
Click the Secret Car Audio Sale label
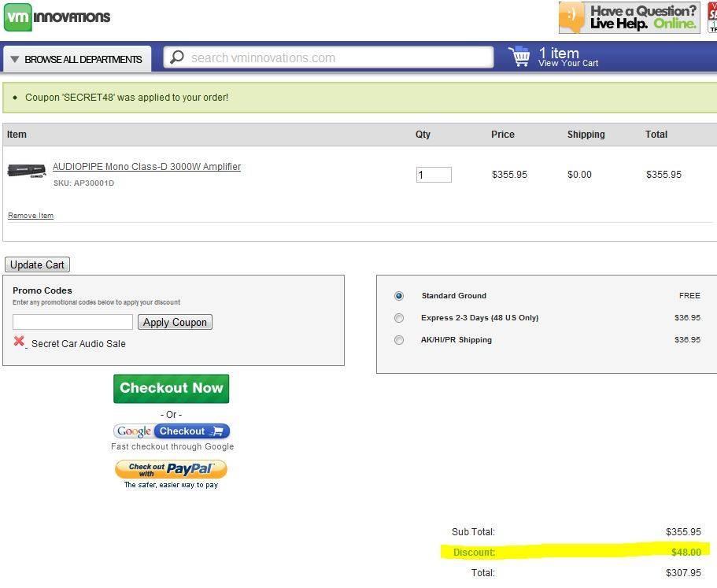click(78, 344)
